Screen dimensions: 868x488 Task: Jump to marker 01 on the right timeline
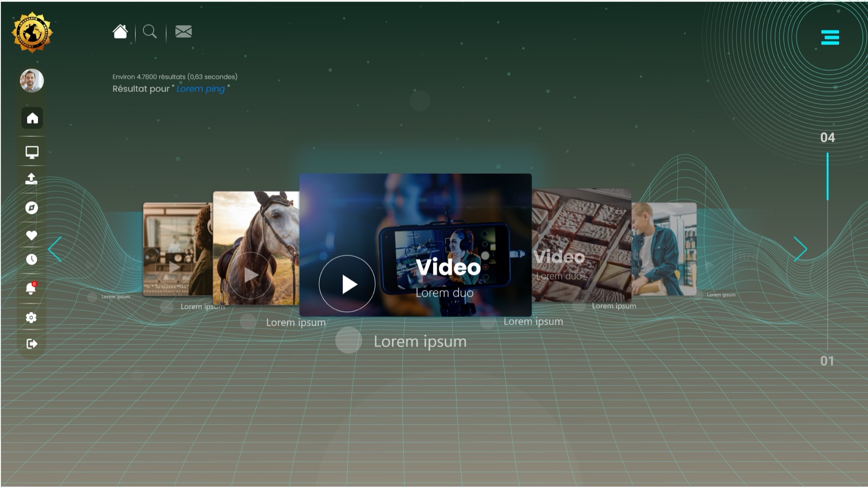pos(828,359)
